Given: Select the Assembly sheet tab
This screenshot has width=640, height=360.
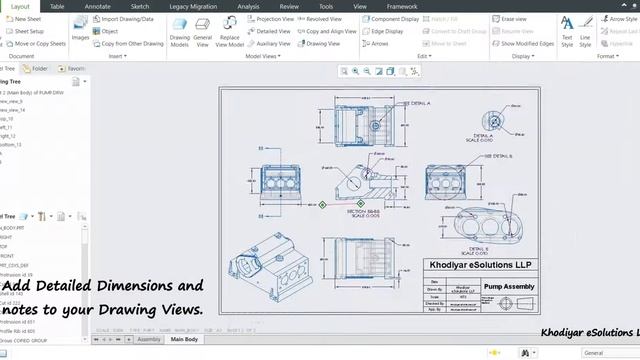Looking at the screenshot, I should (149, 340).
